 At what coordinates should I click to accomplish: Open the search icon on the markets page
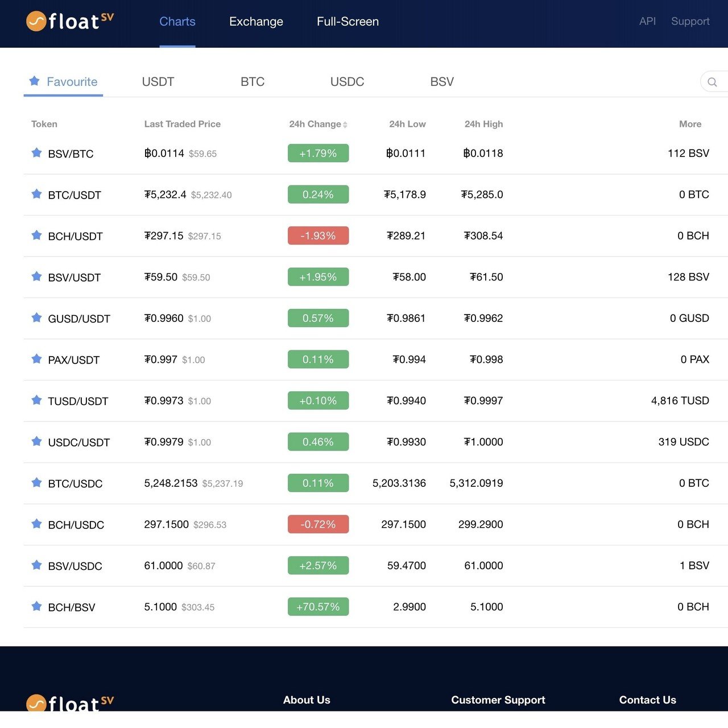point(713,82)
